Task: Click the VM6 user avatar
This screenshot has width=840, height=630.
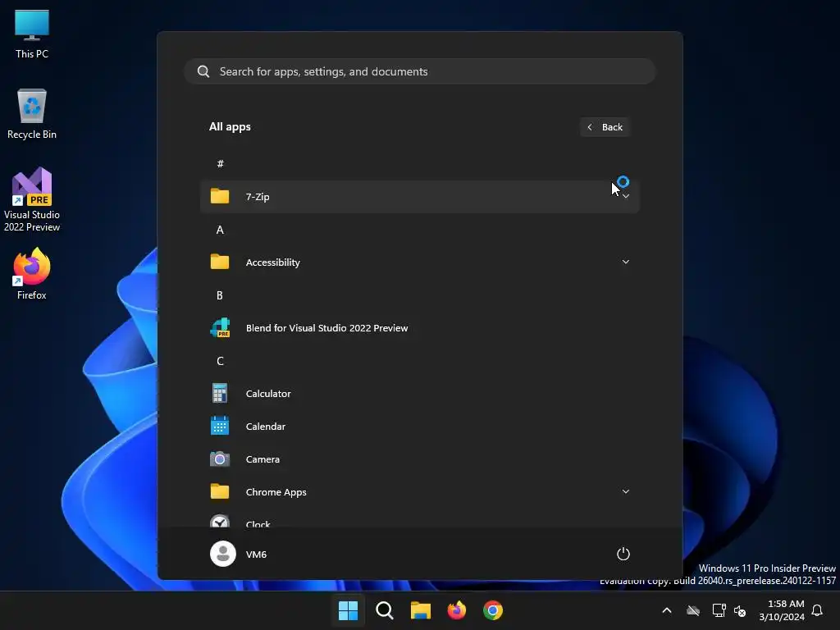Action: [x=223, y=554]
